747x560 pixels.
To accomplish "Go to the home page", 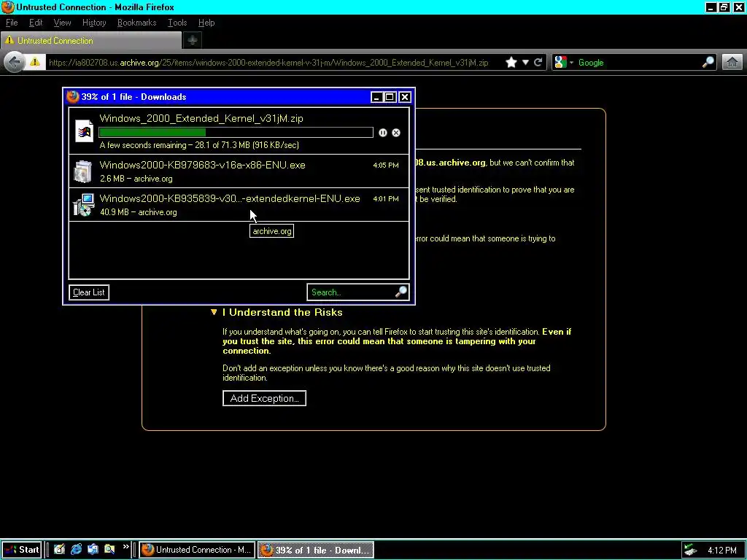I will (732, 63).
